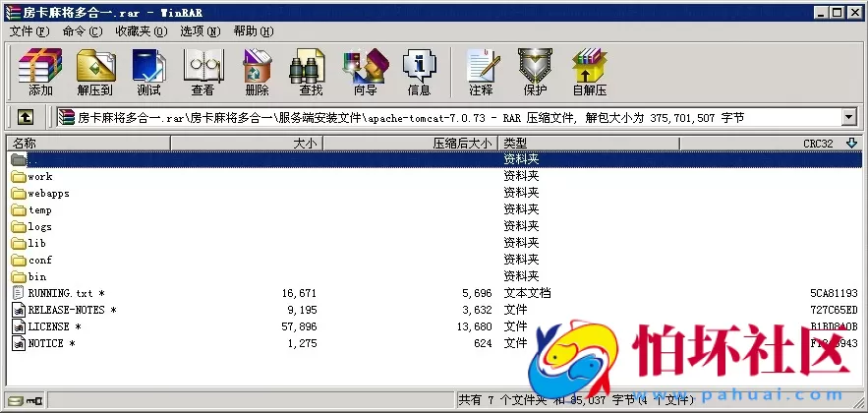Select the webapps folder name
This screenshot has height=413, width=868.
[49, 193]
